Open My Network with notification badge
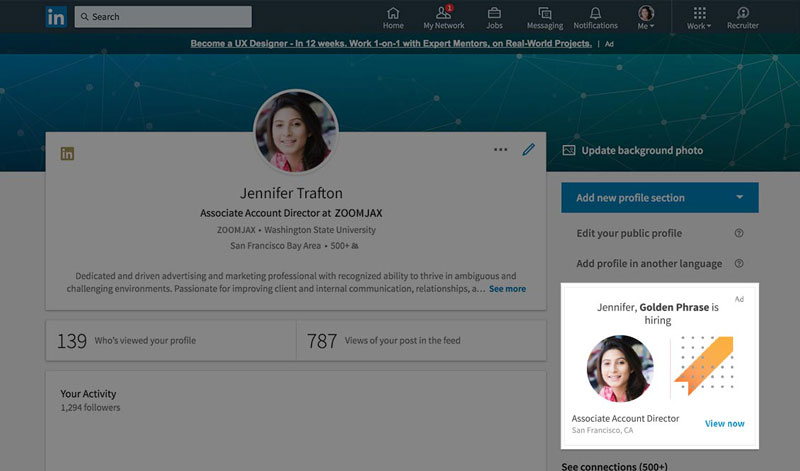The height and width of the screenshot is (471, 800). pyautogui.click(x=443, y=17)
